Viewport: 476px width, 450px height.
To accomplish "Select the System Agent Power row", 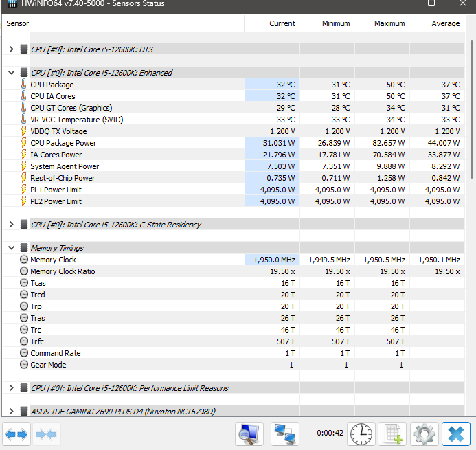I will tap(234, 166).
